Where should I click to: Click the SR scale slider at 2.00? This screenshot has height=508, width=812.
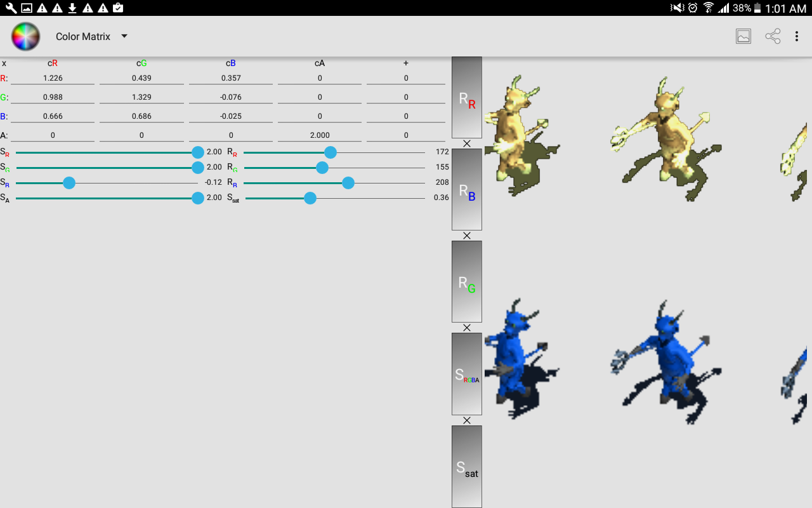coord(198,152)
